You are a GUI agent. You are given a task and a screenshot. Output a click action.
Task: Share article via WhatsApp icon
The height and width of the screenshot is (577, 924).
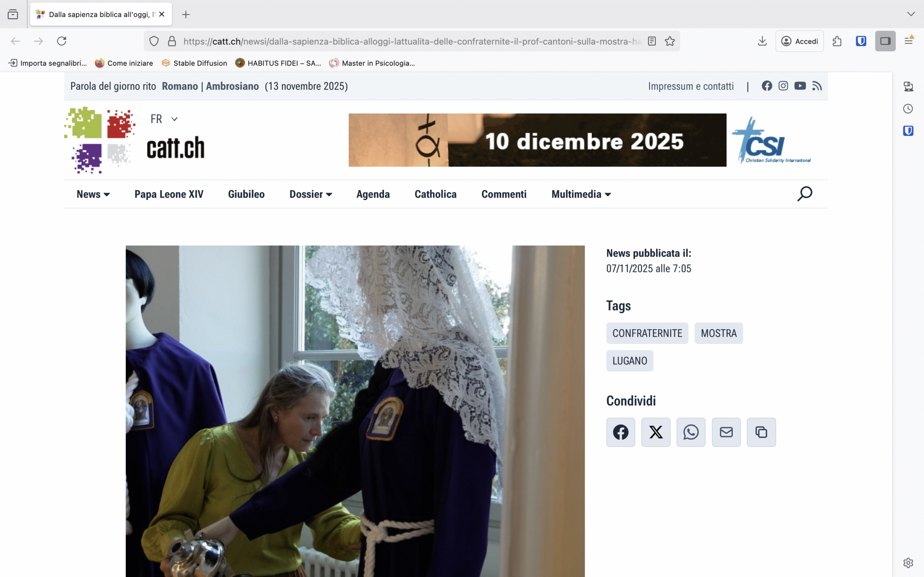691,432
